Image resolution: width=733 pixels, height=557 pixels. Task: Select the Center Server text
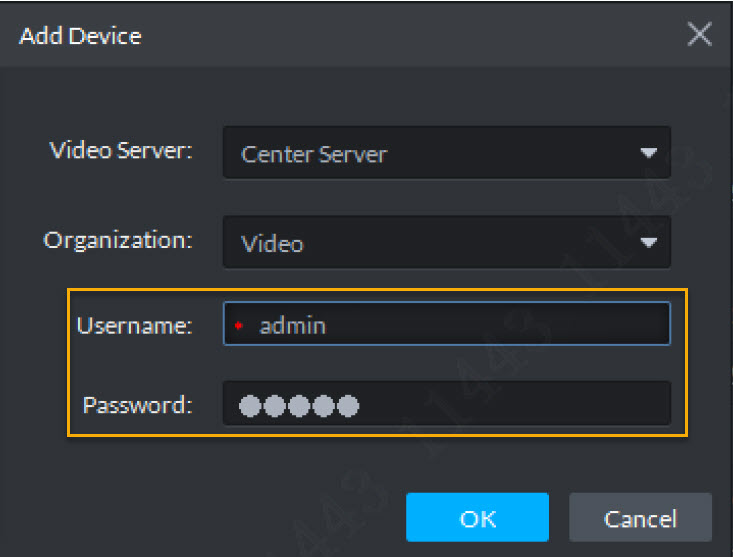314,155
